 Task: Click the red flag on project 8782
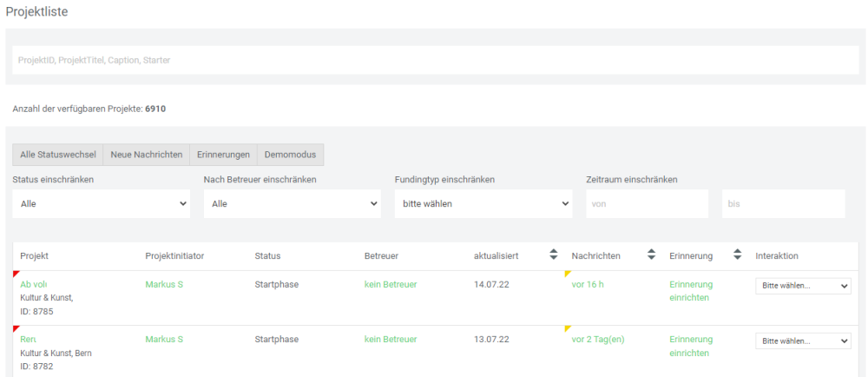click(16, 329)
